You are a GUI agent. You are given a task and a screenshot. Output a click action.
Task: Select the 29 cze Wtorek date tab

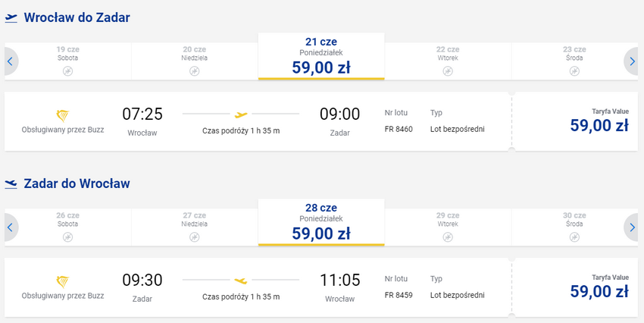(448, 227)
